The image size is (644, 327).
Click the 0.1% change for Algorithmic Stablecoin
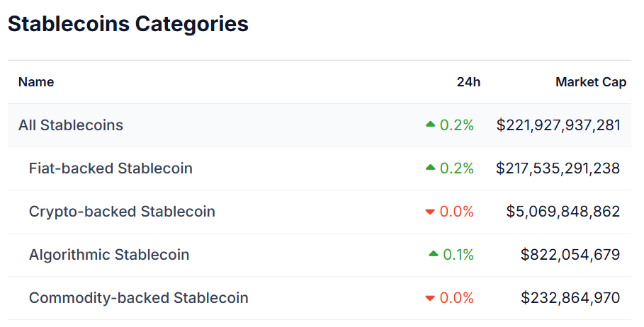(x=458, y=255)
